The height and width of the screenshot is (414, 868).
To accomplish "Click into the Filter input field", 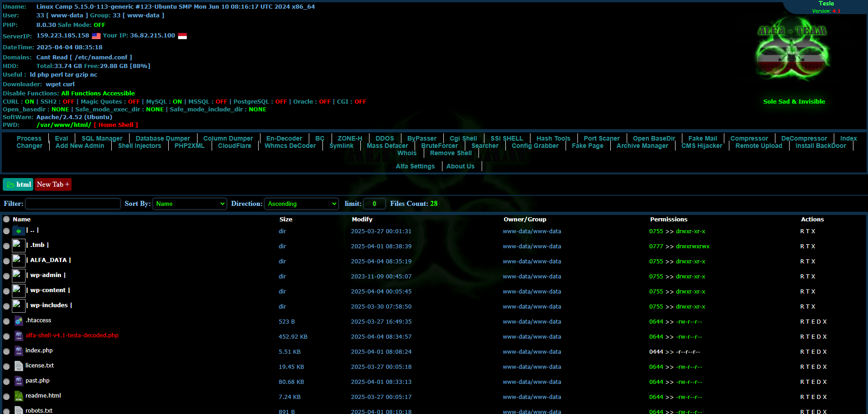I will click(73, 204).
